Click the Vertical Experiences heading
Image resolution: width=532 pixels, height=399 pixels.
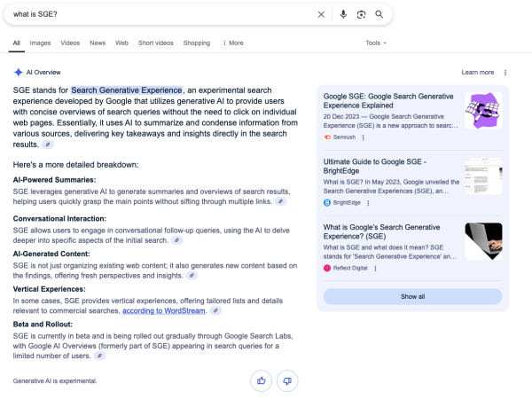(x=49, y=289)
